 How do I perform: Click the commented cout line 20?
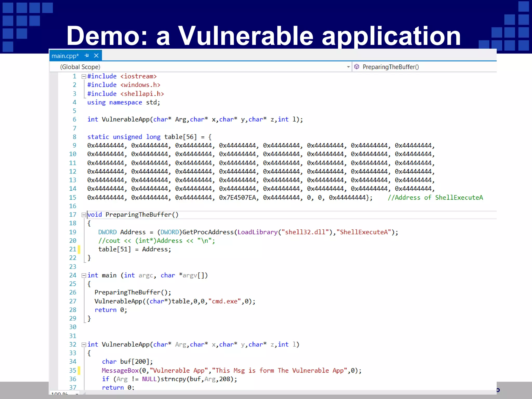pos(157,241)
